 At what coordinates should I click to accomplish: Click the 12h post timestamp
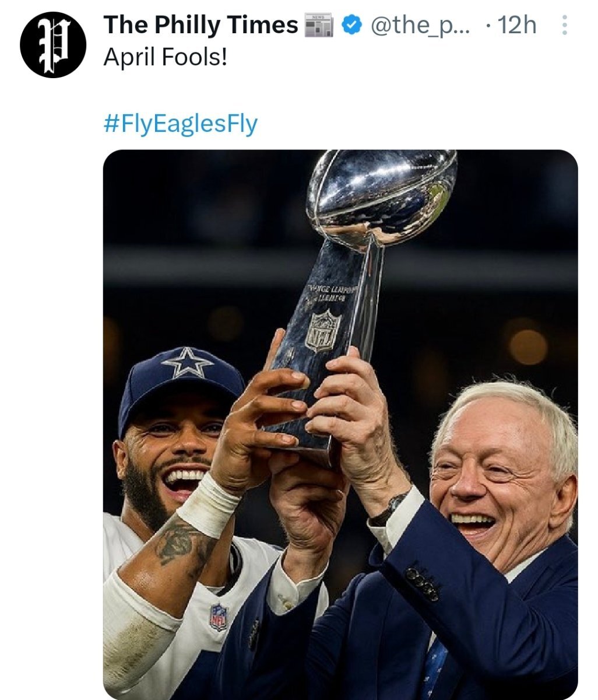[x=516, y=26]
